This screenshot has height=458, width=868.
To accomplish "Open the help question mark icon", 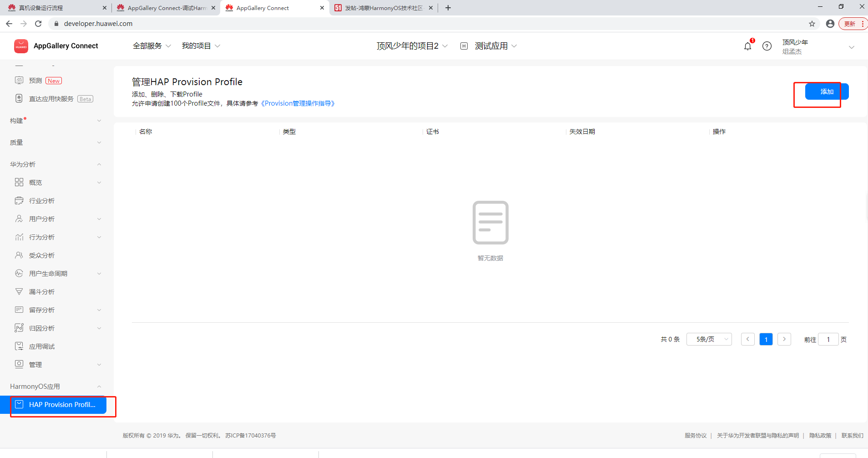I will point(767,46).
